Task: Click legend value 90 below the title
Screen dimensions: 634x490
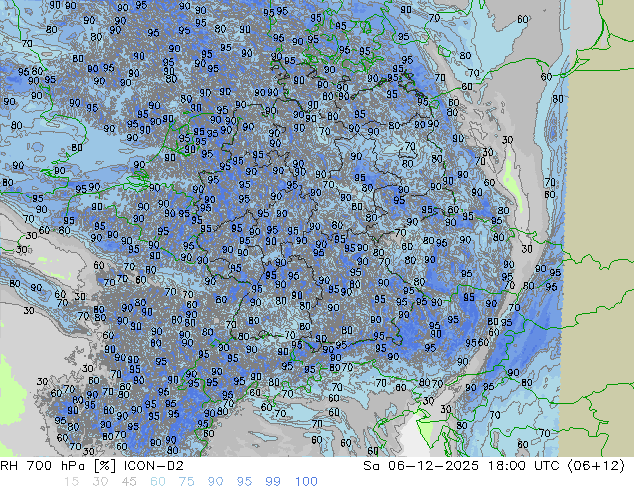Action: point(216,482)
